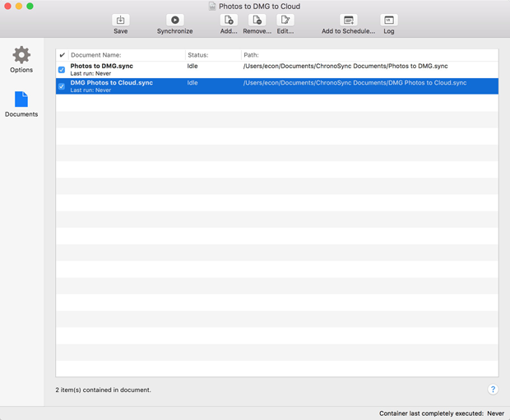Screen dimensions: 510x420
Task: Click 'Last run: Never' under DMG Photos to Cloud.sync
Action: coord(90,90)
